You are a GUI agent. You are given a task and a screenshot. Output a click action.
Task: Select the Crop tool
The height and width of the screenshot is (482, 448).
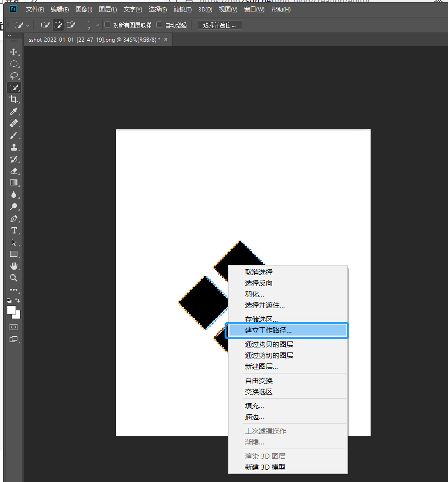point(14,99)
